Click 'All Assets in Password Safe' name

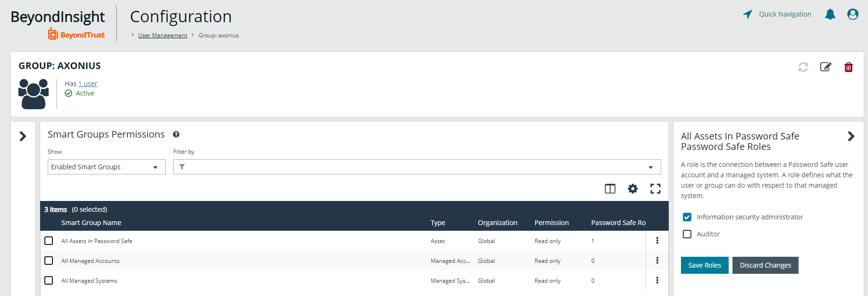pos(97,241)
